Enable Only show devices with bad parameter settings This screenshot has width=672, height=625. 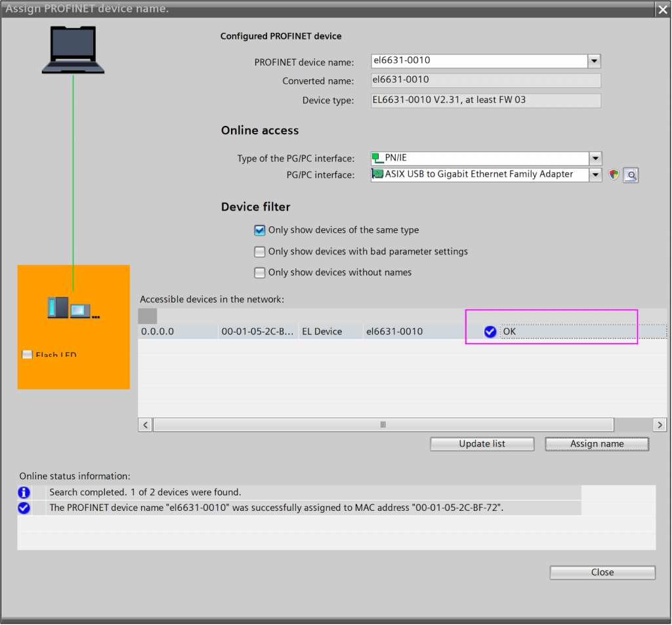[260, 252]
